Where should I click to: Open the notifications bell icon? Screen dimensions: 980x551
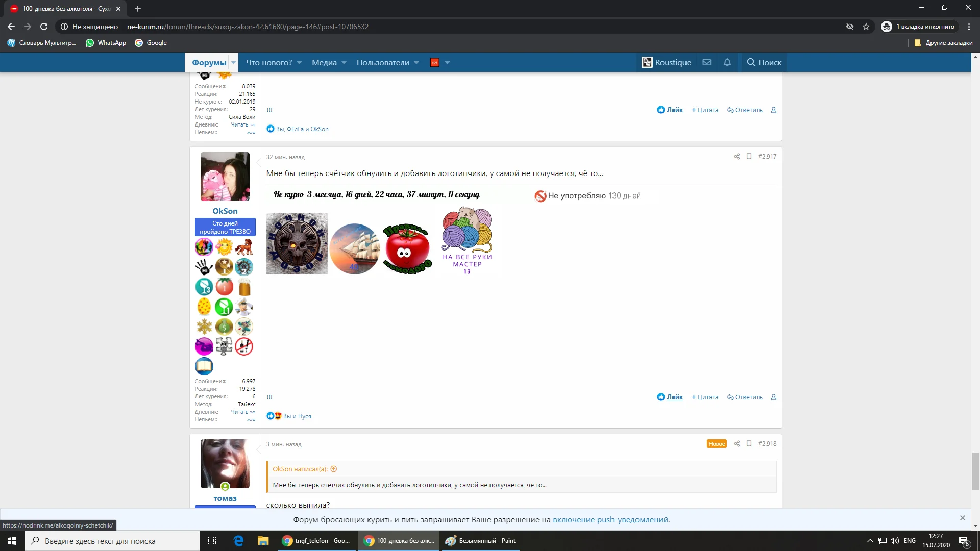click(727, 62)
